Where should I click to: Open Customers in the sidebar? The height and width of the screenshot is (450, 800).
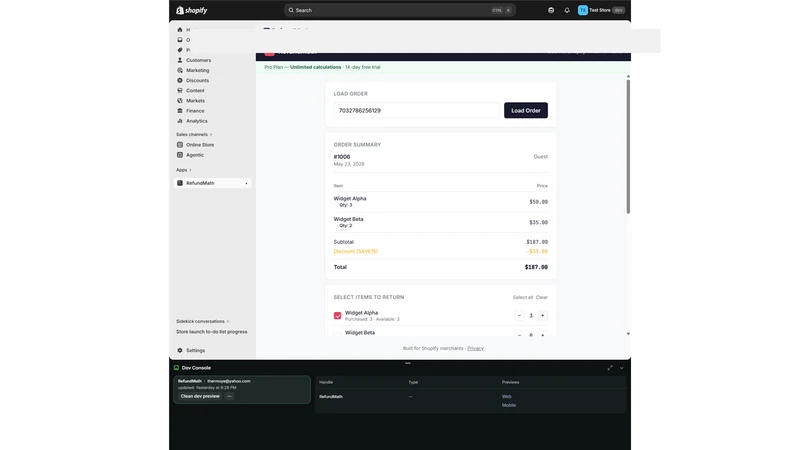(198, 60)
